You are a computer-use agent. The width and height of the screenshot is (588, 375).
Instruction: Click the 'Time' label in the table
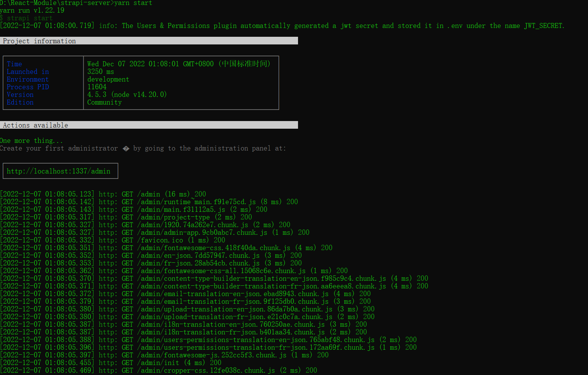(14, 64)
